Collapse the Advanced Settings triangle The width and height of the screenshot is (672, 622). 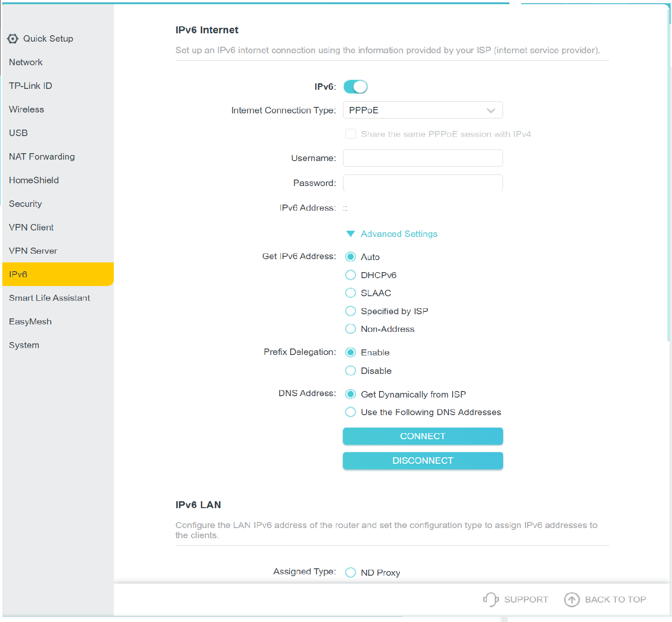pos(350,234)
